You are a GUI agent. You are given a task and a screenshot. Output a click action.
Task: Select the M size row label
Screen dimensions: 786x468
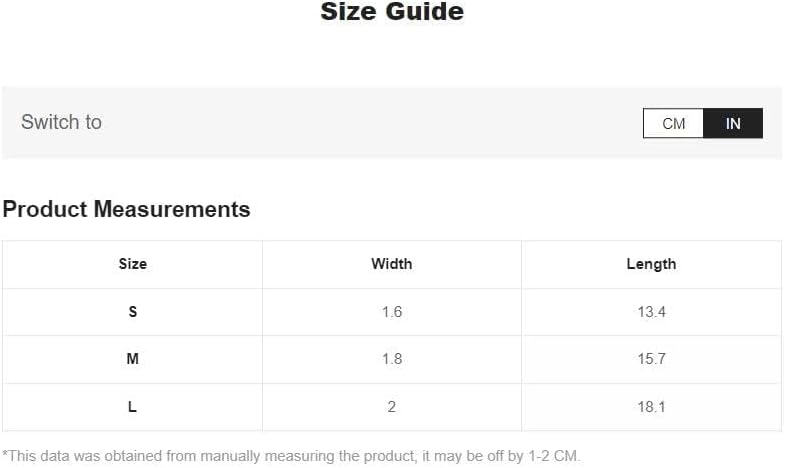[133, 359]
